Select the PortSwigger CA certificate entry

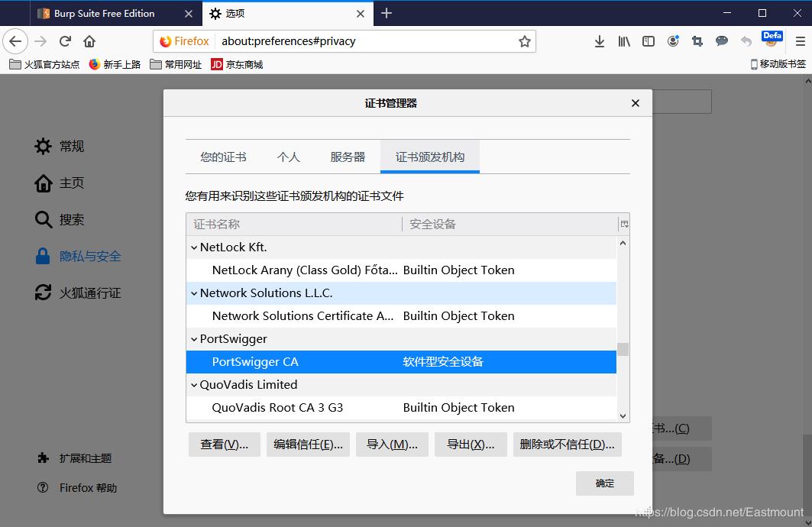coord(255,361)
